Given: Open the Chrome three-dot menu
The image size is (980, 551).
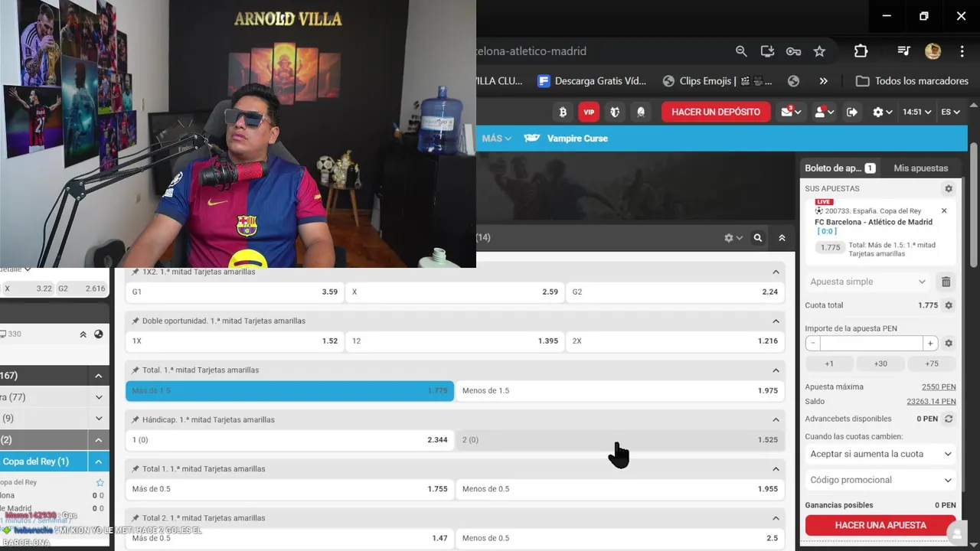Looking at the screenshot, I should pos(962,51).
